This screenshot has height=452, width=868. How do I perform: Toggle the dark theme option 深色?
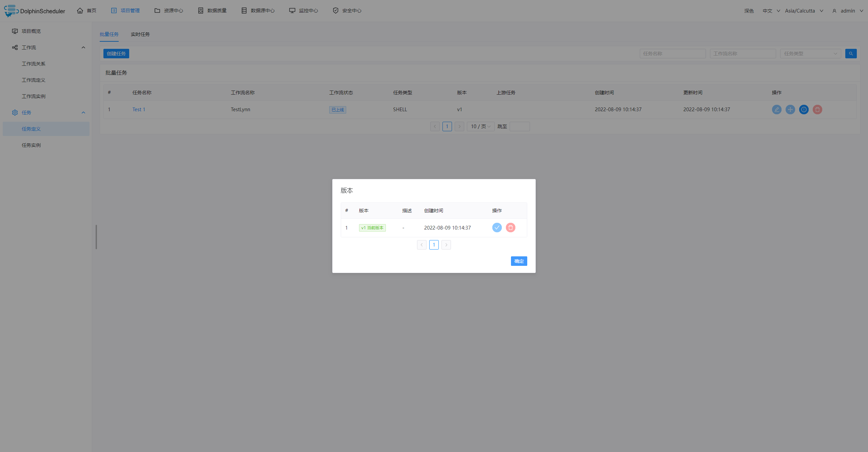749,11
